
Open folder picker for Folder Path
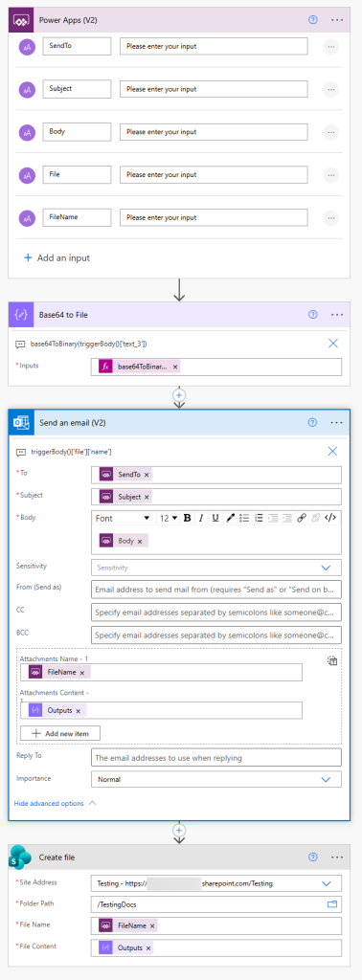tap(332, 903)
